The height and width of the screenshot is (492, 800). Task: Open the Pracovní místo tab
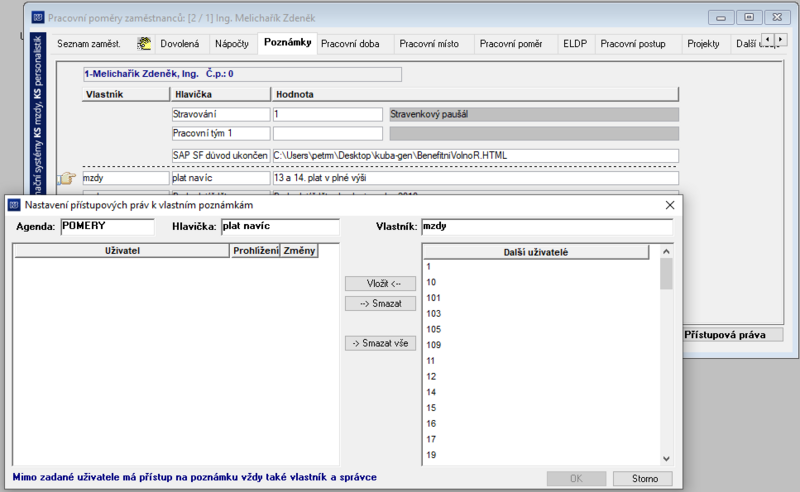click(429, 44)
